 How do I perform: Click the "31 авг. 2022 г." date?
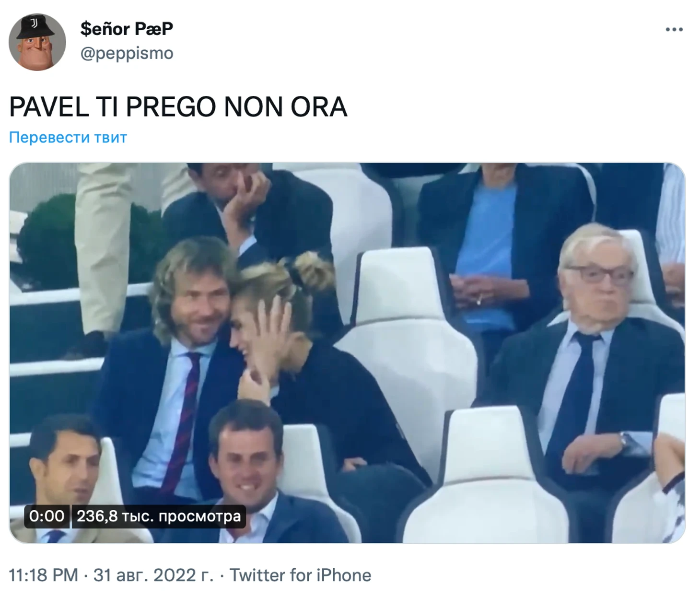pyautogui.click(x=153, y=575)
